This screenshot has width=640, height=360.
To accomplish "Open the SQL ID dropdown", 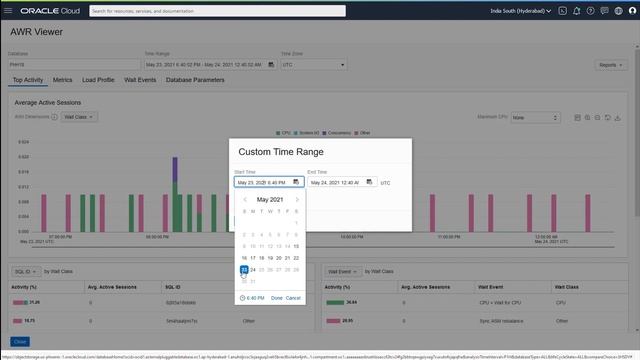I will point(25,271).
